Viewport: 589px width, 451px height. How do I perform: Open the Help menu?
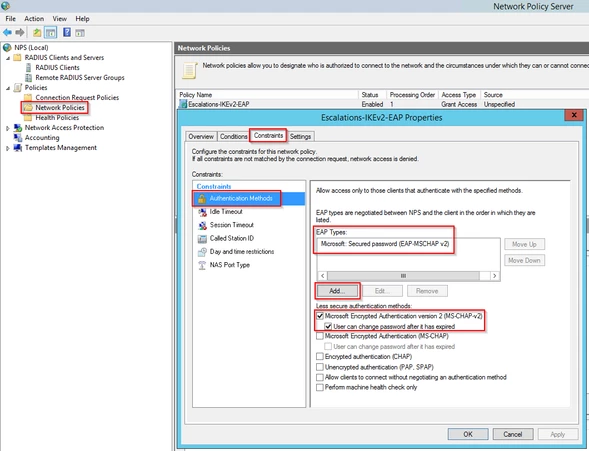pos(82,19)
